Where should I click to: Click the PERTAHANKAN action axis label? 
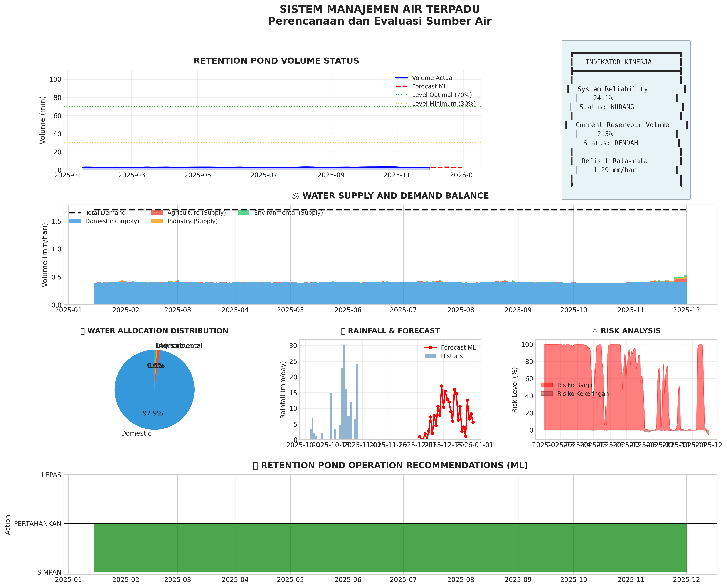38,524
